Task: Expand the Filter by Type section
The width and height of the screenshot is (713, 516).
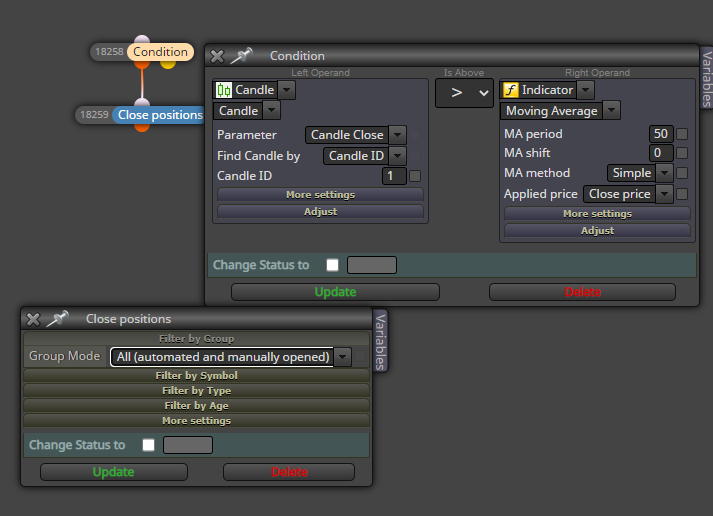Action: 196,391
